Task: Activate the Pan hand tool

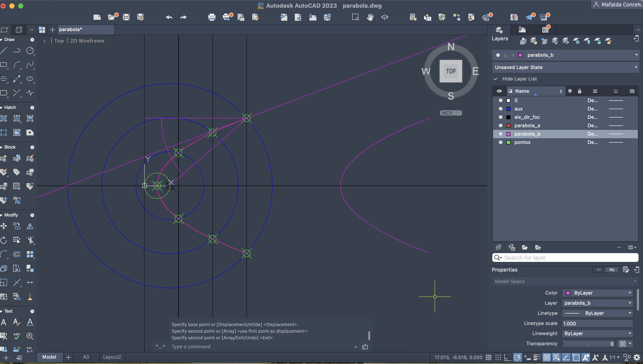Action: (x=370, y=17)
